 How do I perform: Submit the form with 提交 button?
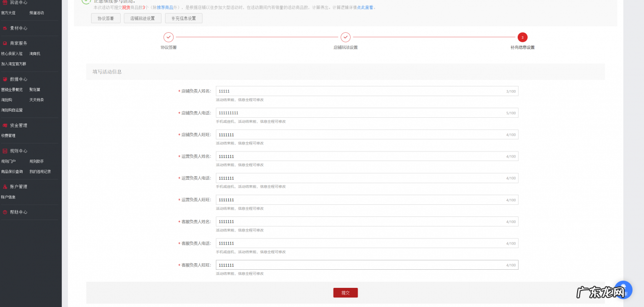coord(345,293)
